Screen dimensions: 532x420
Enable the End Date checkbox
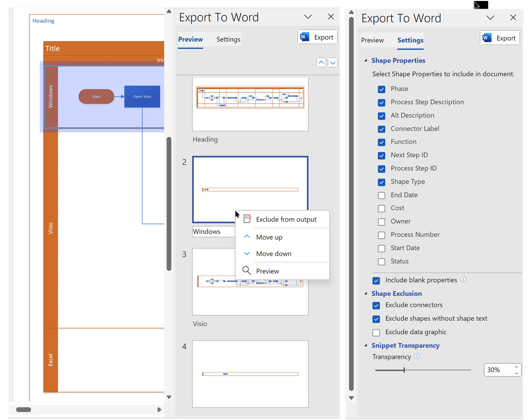pos(381,195)
